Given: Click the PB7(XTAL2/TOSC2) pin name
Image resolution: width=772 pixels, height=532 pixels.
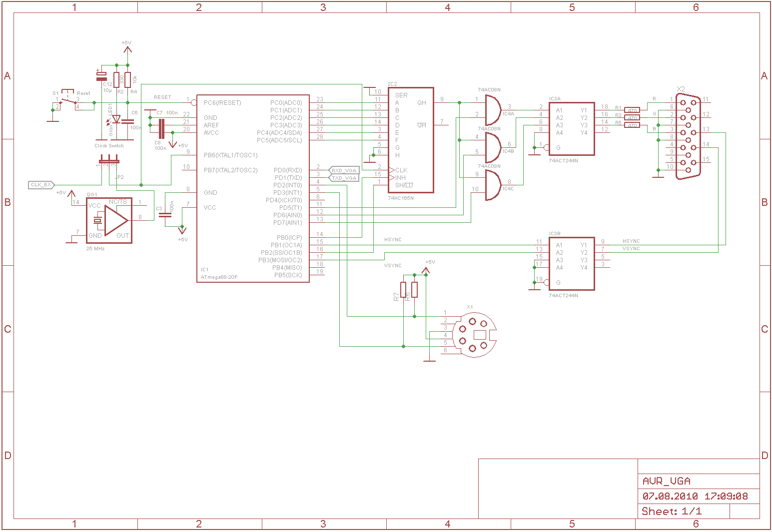Looking at the screenshot, I should pos(231,170).
